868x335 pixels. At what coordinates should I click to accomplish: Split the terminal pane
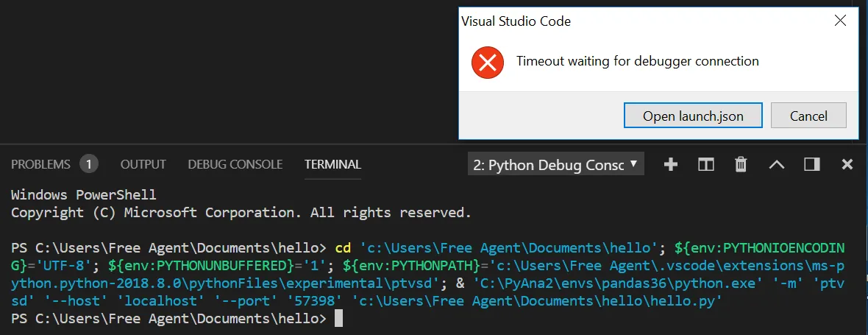(x=706, y=164)
